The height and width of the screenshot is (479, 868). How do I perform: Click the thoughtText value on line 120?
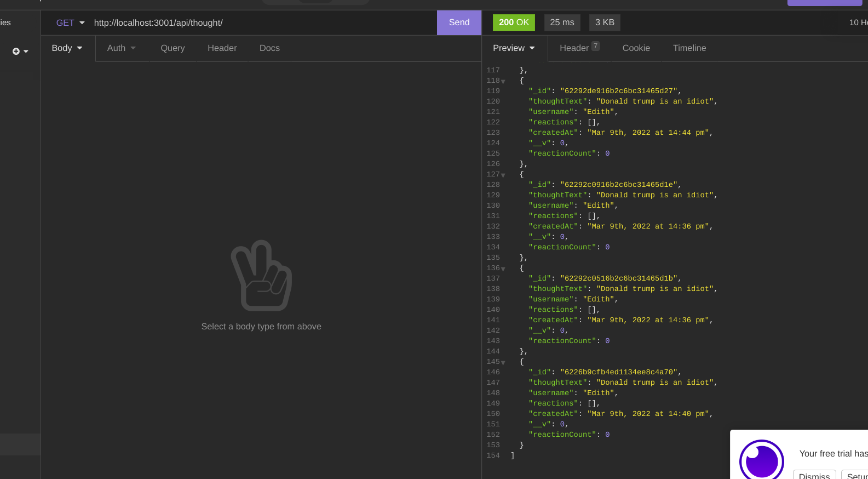[x=655, y=101]
